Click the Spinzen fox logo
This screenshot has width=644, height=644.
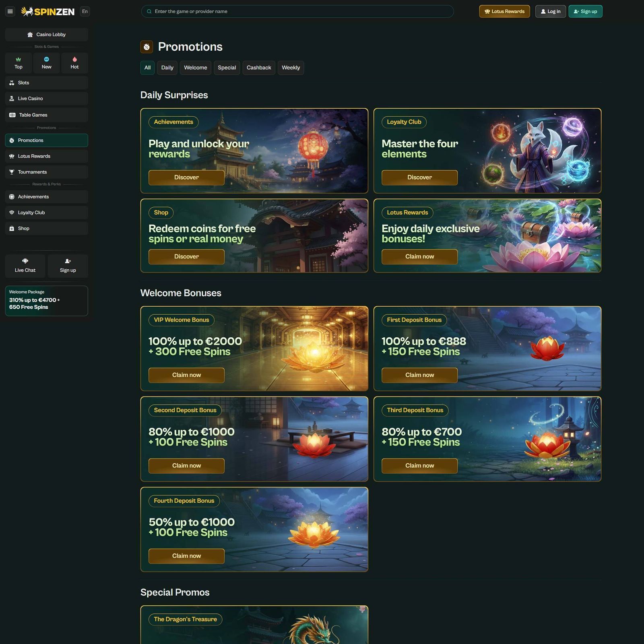click(47, 11)
